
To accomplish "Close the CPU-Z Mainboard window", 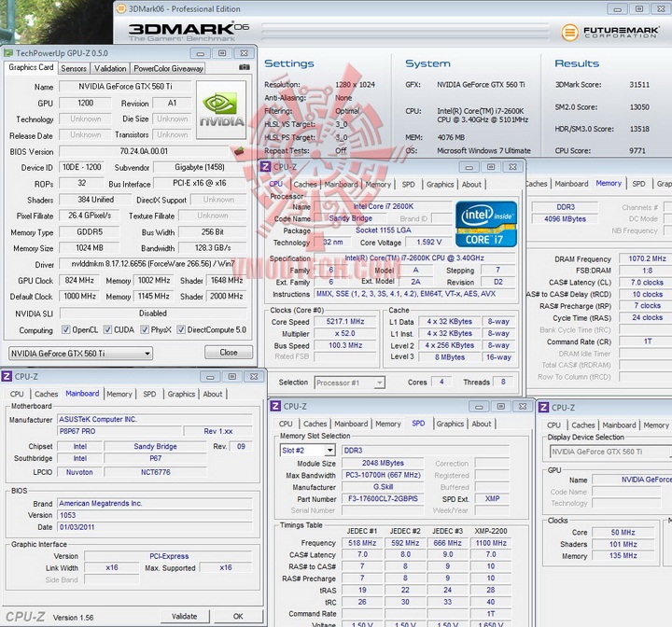I will pyautogui.click(x=254, y=376).
